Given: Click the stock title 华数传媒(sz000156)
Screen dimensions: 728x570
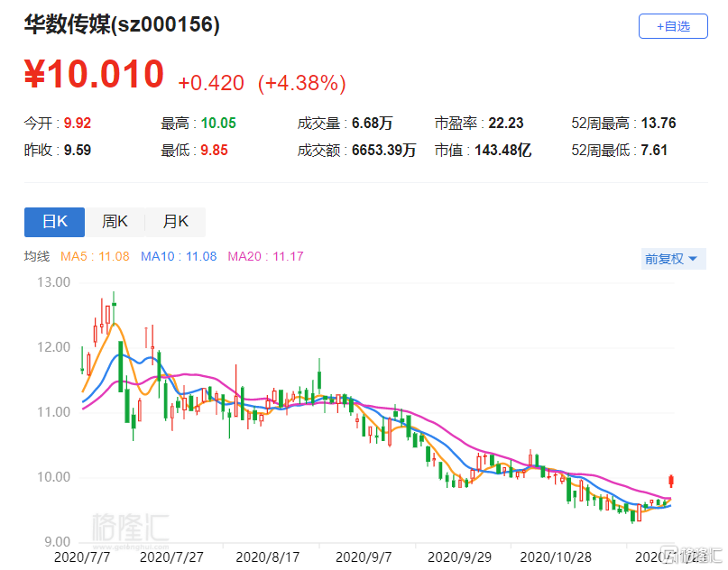Looking at the screenshot, I should point(122,25).
